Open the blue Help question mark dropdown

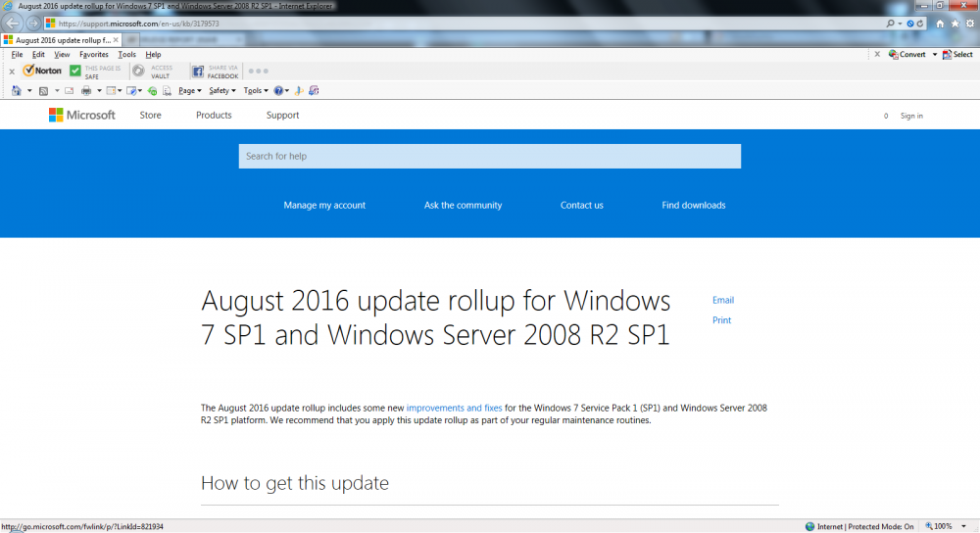pyautogui.click(x=281, y=90)
